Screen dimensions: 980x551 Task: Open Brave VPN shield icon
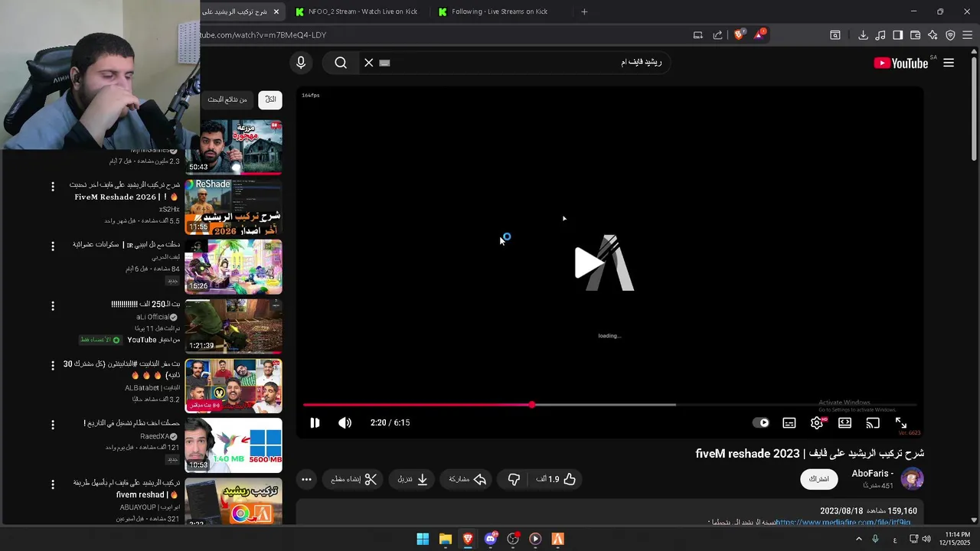click(x=950, y=34)
